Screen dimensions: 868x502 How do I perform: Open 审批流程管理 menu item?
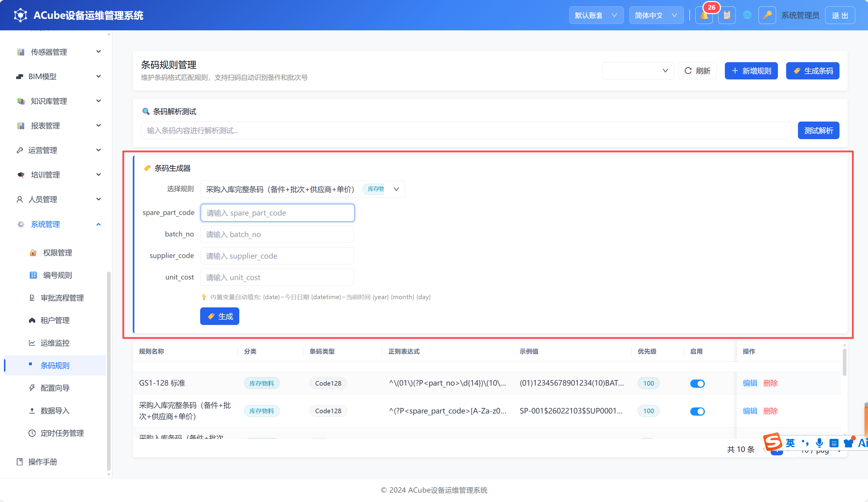pos(55,298)
